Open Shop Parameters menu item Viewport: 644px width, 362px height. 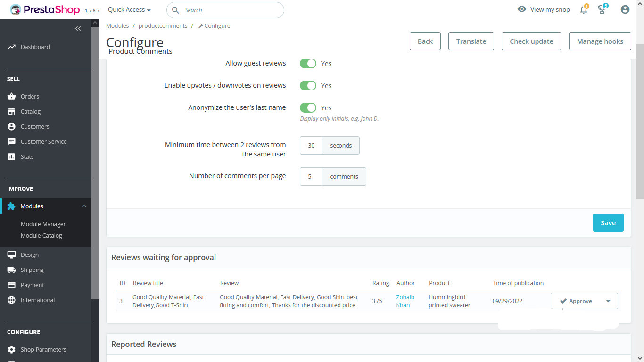coord(43,350)
